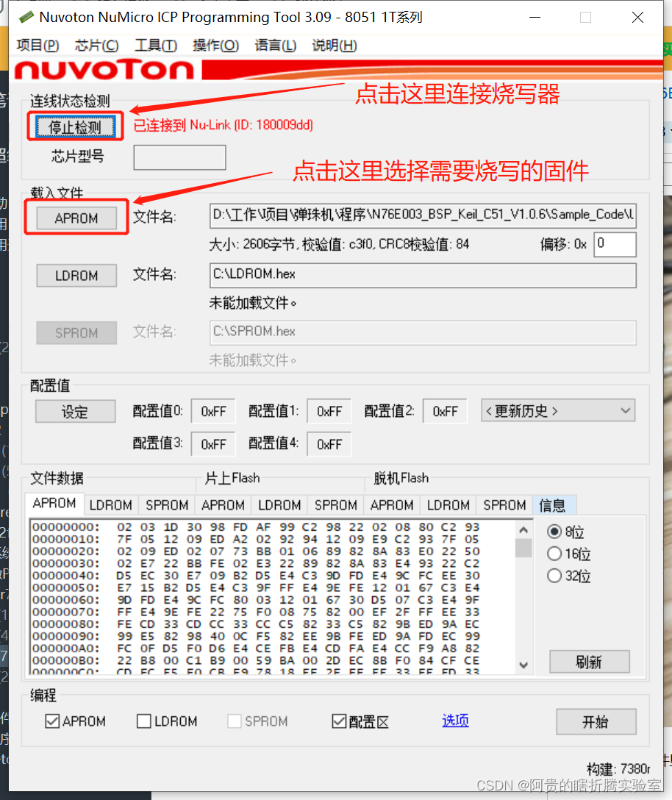The height and width of the screenshot is (800, 672).
Task: Click 刷新 to refresh on-chip flash data
Action: tap(589, 661)
